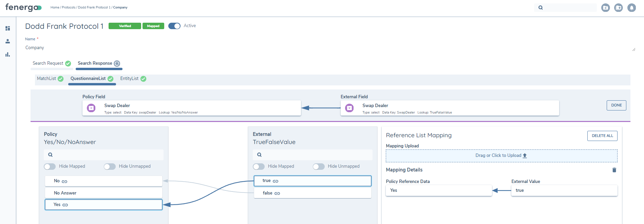Open the bar chart reports icon
Image resolution: width=644 pixels, height=224 pixels.
tap(7, 55)
